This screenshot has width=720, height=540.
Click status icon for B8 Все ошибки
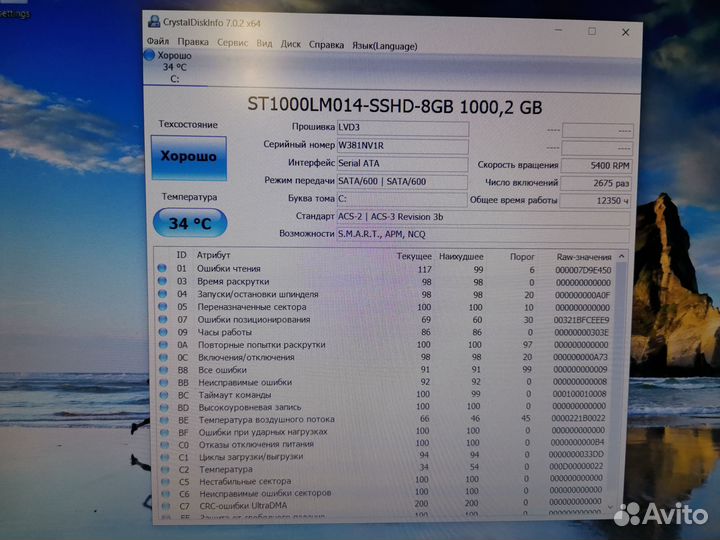[163, 369]
